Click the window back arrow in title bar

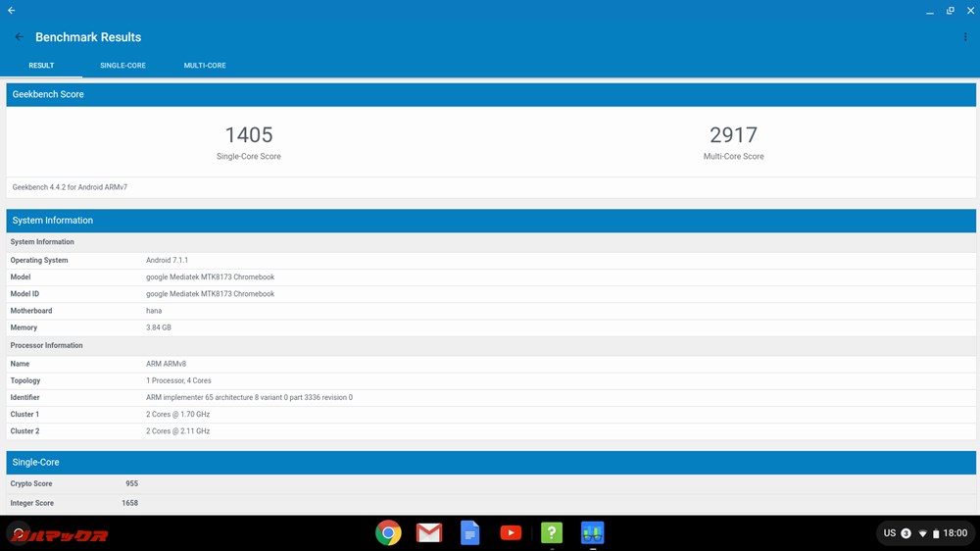pyautogui.click(x=11, y=10)
